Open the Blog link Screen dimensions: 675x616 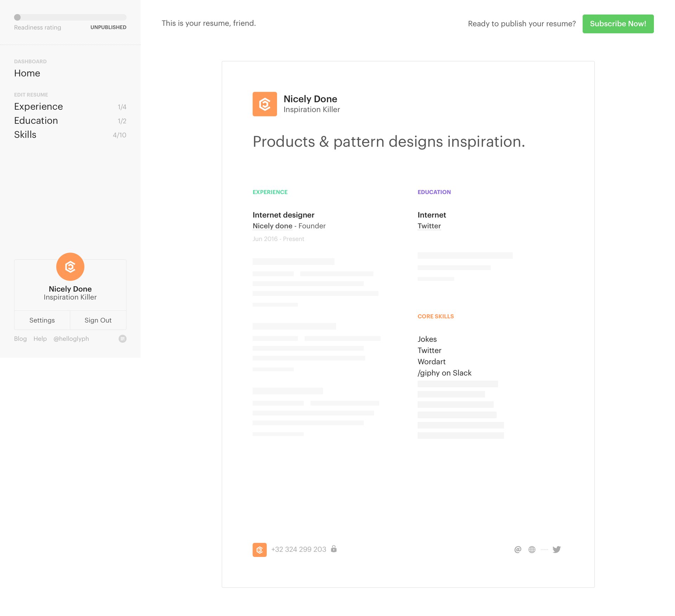(x=20, y=339)
